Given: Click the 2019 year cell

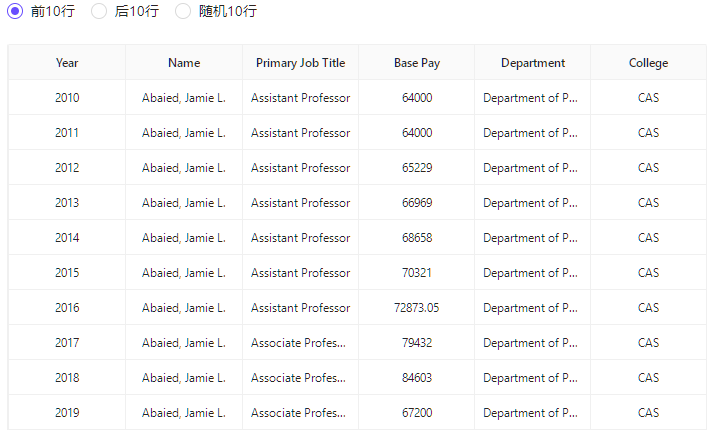Looking at the screenshot, I should coord(67,413).
